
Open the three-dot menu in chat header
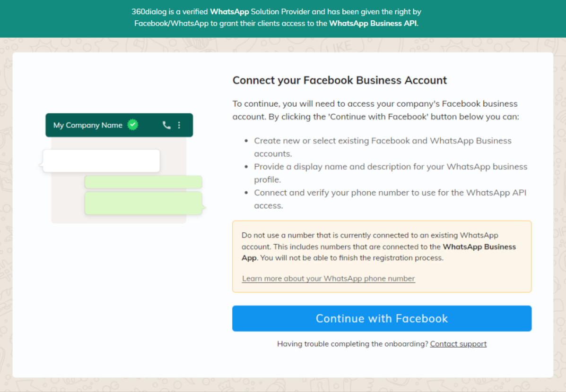click(x=179, y=125)
